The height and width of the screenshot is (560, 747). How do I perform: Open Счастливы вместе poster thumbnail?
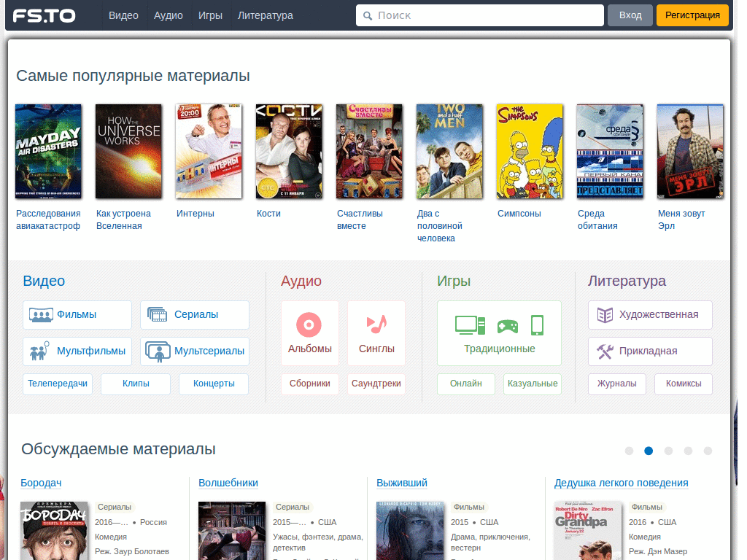(369, 152)
